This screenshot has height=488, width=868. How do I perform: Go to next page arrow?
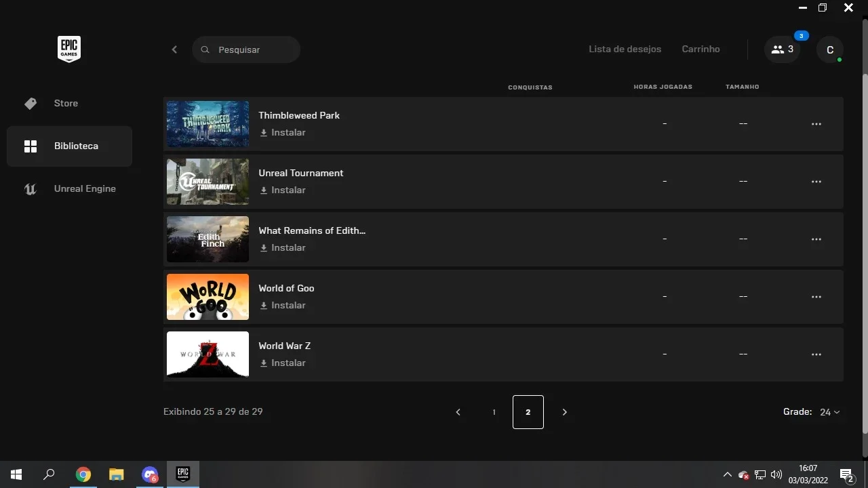(564, 412)
